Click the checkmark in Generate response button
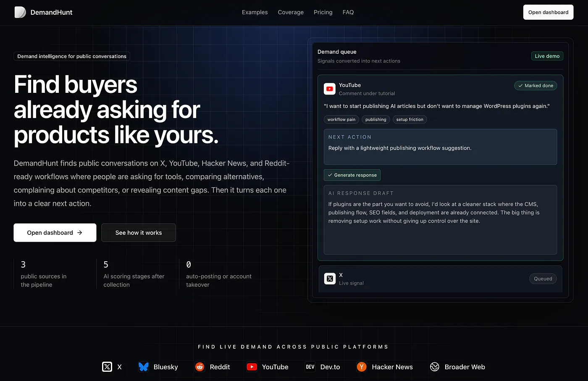Image resolution: width=588 pixels, height=381 pixels. point(330,175)
